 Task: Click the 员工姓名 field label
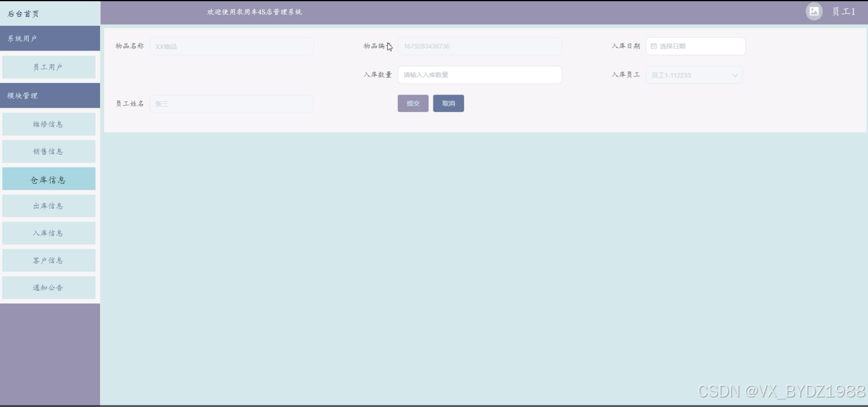(130, 104)
